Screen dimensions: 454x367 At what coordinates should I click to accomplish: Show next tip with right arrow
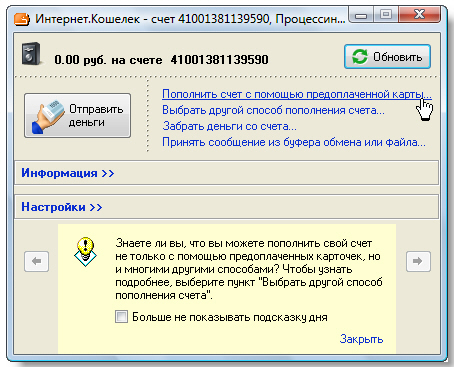(418, 261)
